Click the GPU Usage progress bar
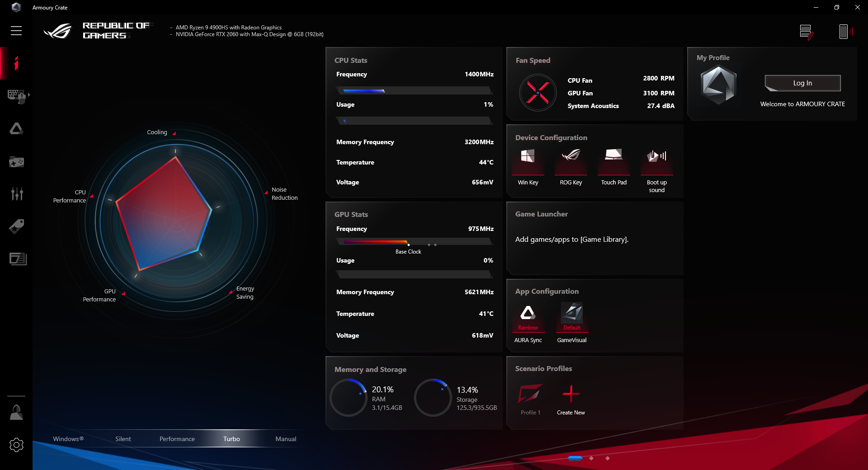Screen dimensions: 868x470 (x=414, y=274)
